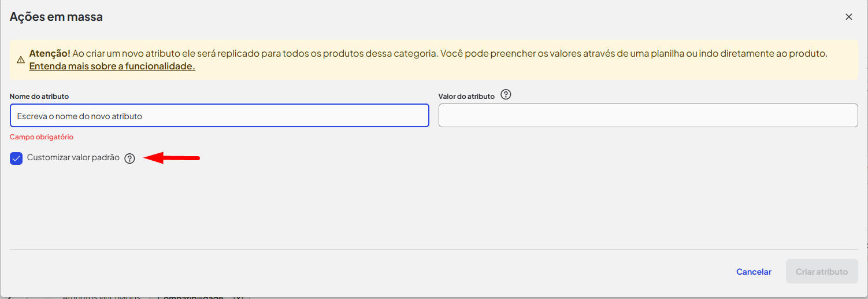868x299 pixels.
Task: Select the cut-off tab left of Compatibilidade
Action: click(x=101, y=297)
